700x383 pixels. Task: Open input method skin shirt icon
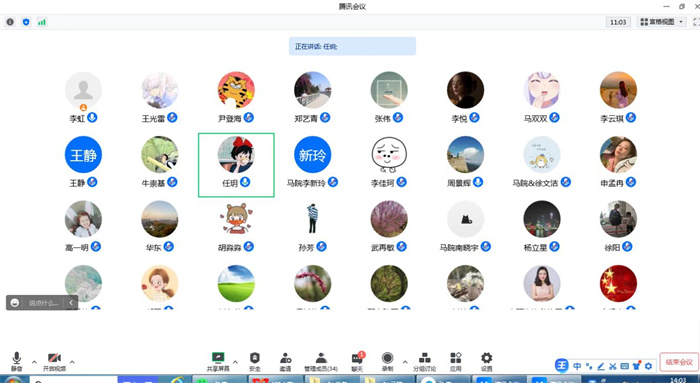636,366
